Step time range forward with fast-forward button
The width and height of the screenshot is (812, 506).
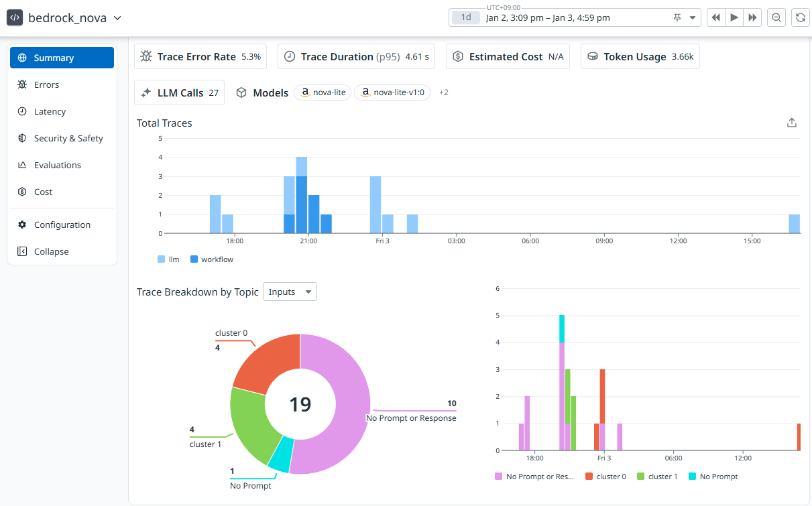(x=752, y=17)
